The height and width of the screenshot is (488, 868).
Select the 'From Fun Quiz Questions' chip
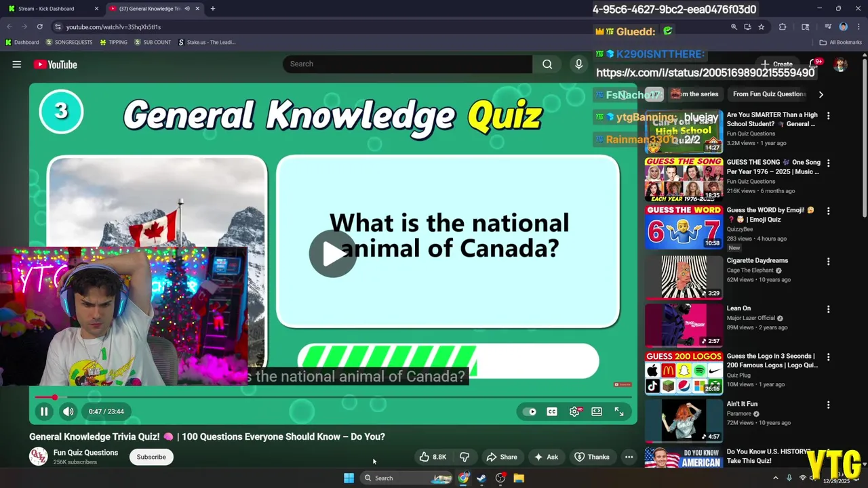769,94
